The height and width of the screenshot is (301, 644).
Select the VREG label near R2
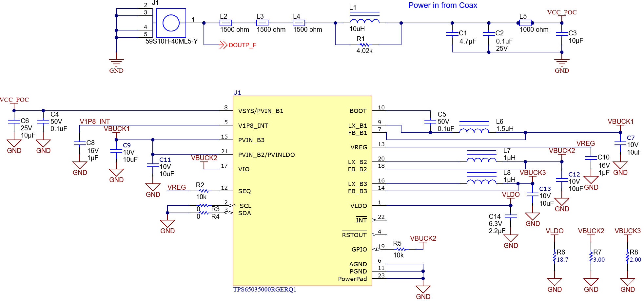tap(176, 187)
